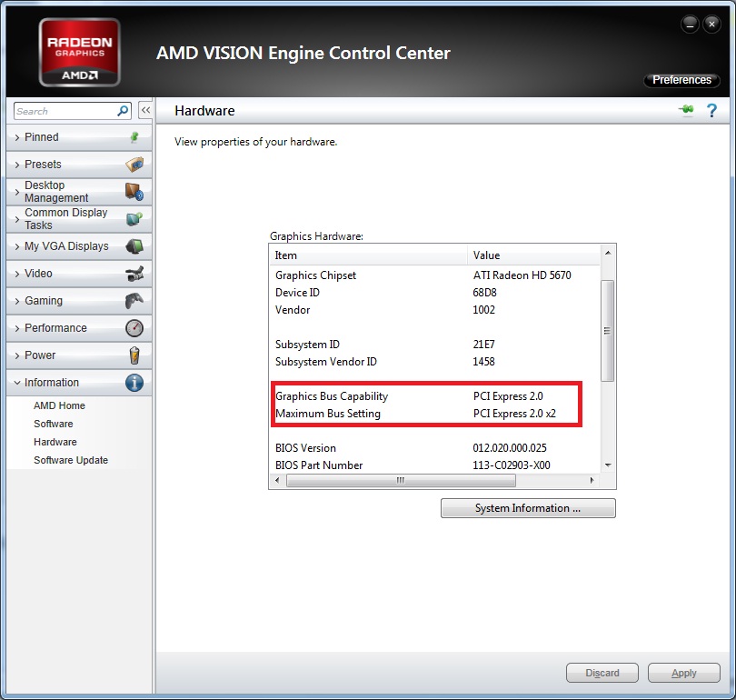Image resolution: width=736 pixels, height=700 pixels.
Task: Click the Item column header
Action: tap(369, 255)
